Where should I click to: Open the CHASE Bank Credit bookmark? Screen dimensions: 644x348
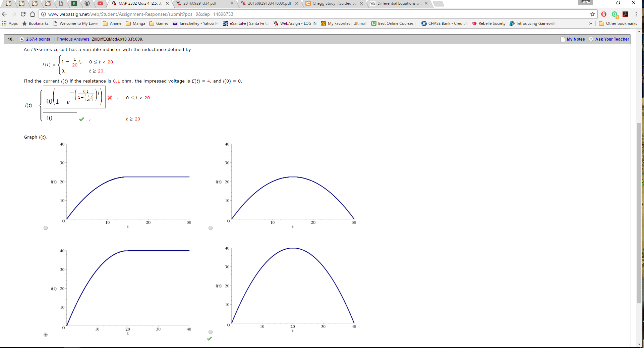[444, 23]
